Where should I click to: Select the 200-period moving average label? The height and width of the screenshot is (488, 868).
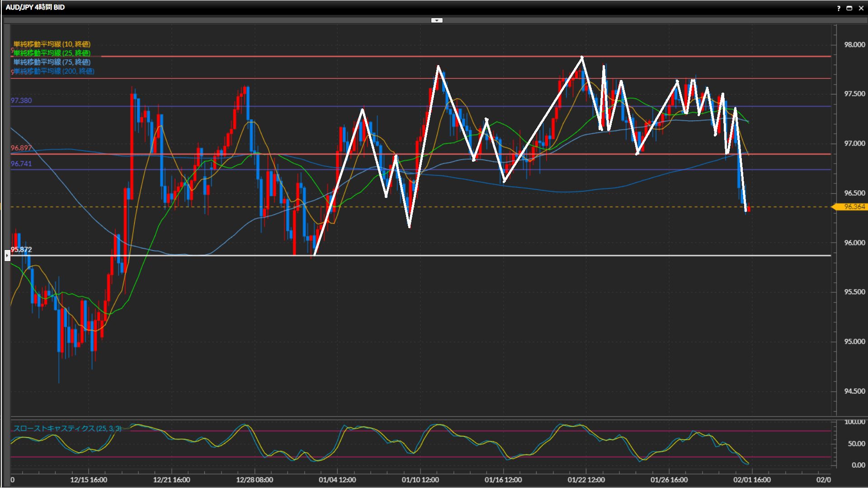click(54, 71)
